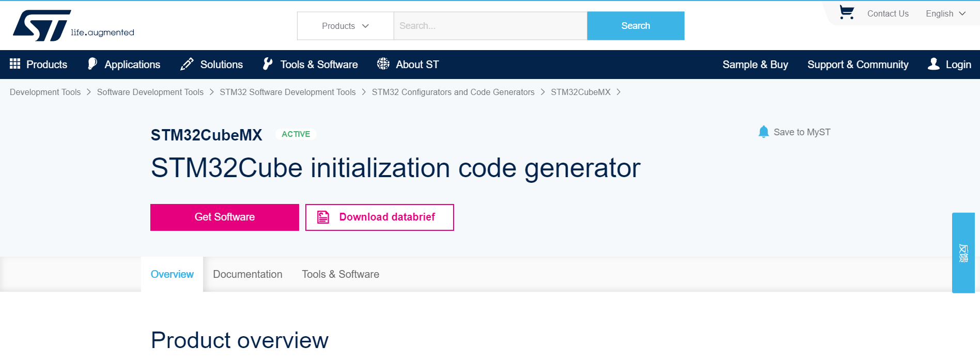Switch to the Documentation tab

click(x=247, y=274)
